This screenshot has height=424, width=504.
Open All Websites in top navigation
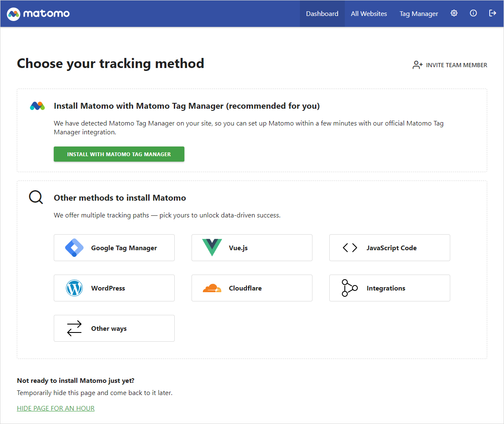pos(369,14)
